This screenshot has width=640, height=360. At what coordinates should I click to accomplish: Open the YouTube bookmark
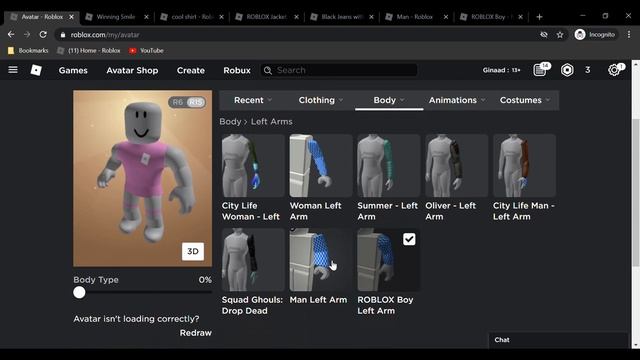pos(146,51)
